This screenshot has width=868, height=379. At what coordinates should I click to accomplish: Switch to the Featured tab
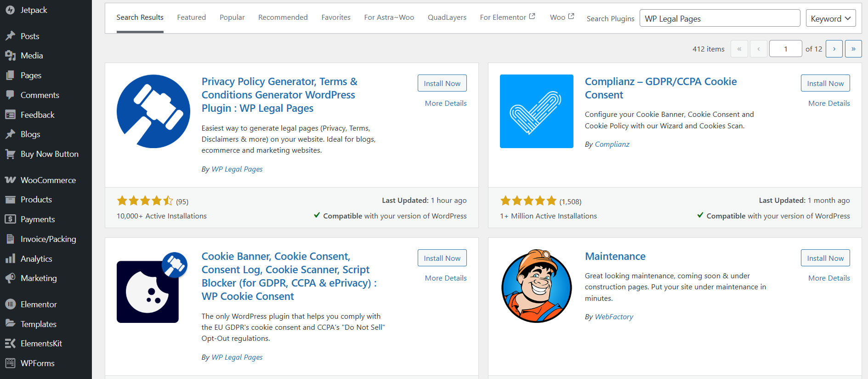pos(191,17)
